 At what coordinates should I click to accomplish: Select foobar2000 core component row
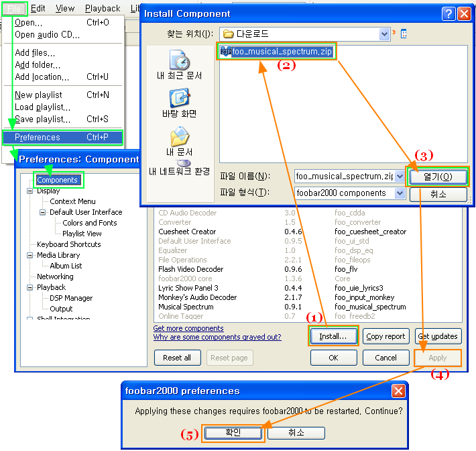[x=308, y=279]
